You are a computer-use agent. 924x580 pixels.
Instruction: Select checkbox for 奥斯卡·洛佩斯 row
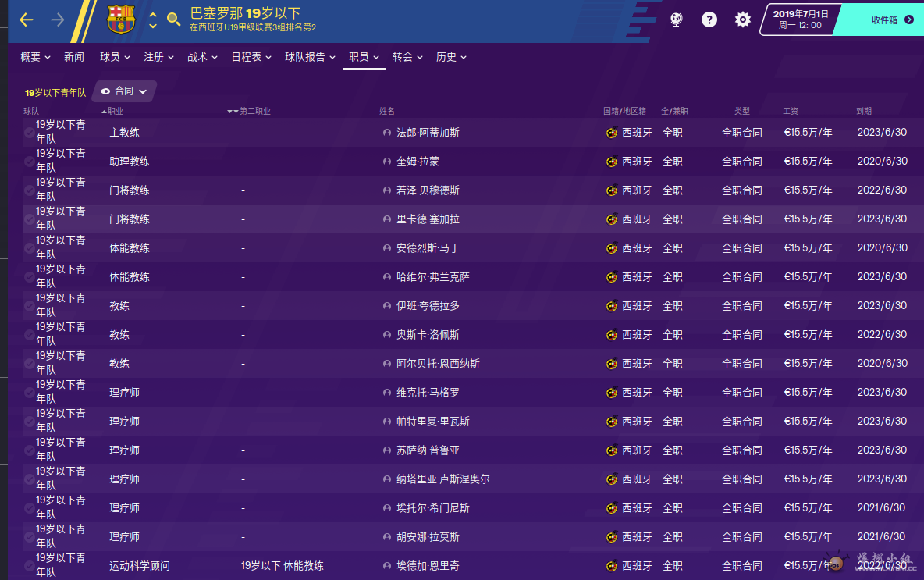[29, 335]
